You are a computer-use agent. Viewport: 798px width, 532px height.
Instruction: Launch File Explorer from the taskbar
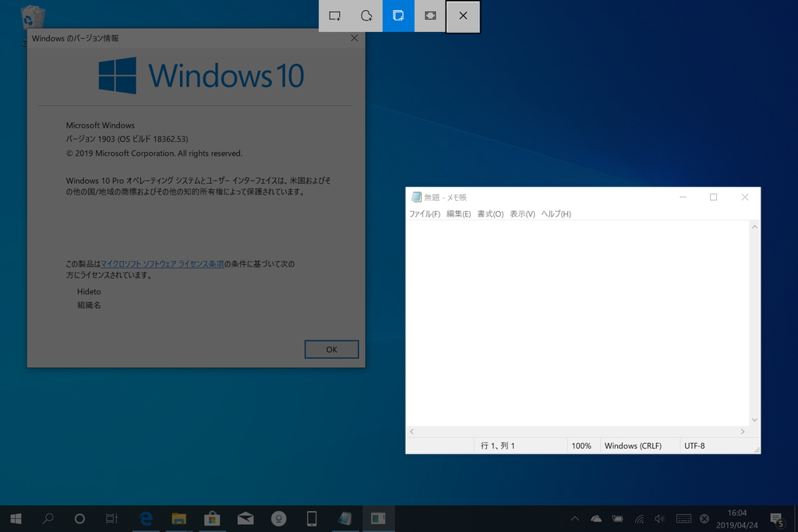178,518
